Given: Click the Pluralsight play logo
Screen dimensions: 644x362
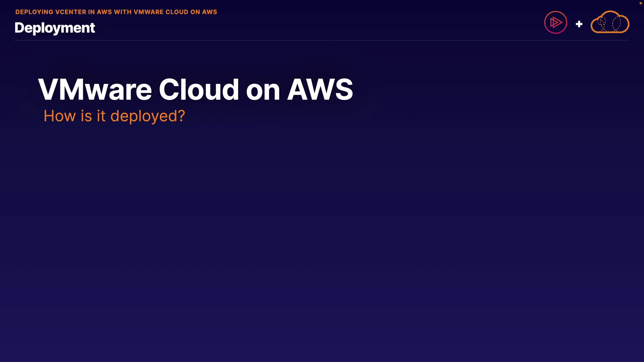Looking at the screenshot, I should 555,22.
